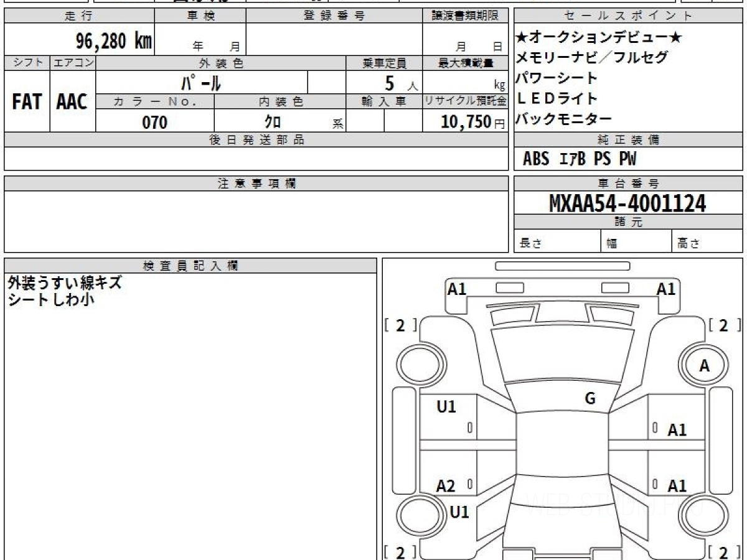Select the A2 damage mark on the diagram
Screen dimensions: 747x560
coord(446,487)
